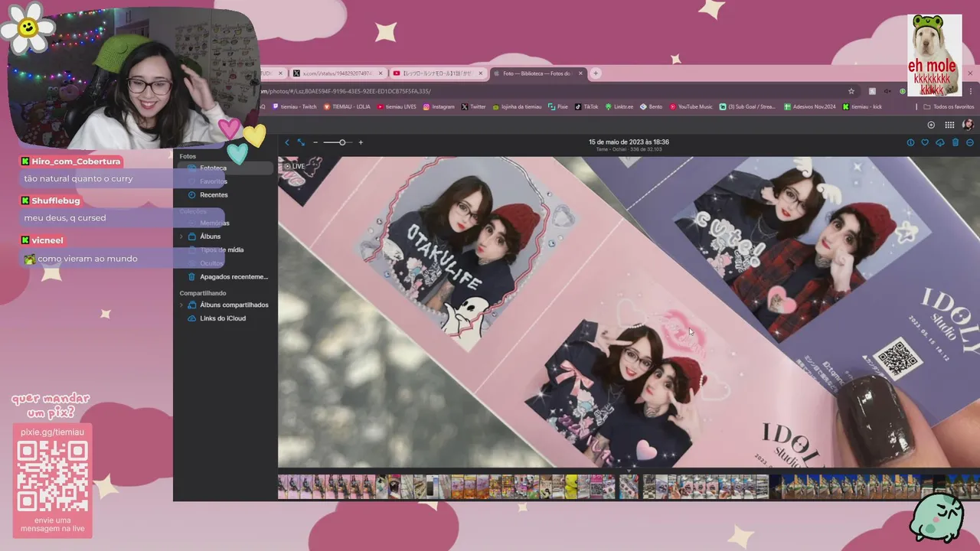The width and height of the screenshot is (980, 551).
Task: Open Ocultos in the sidebar
Action: coord(211,263)
